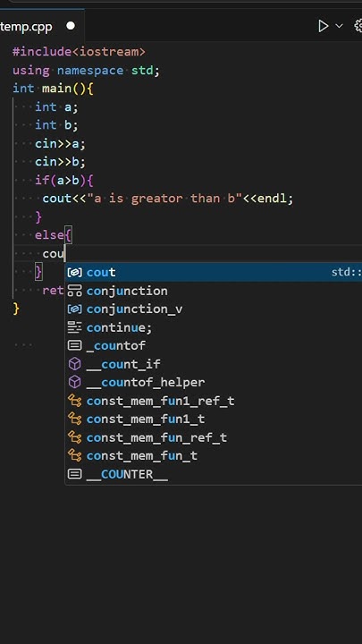Screen dimensions: 362x644
Task: Select the const_mem_fun1_ref_t suggestion
Action: [x=214, y=401]
